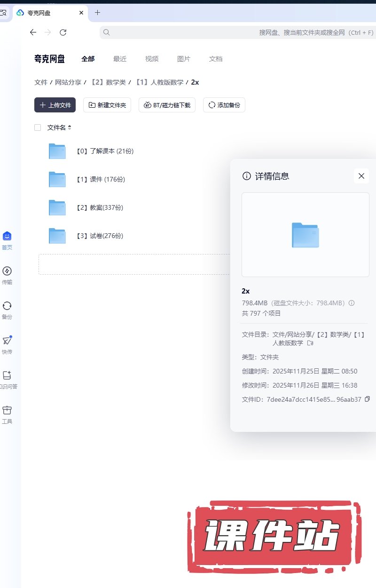Open the 【2】教案(337份) folder
The width and height of the screenshot is (376, 588).
click(96, 207)
